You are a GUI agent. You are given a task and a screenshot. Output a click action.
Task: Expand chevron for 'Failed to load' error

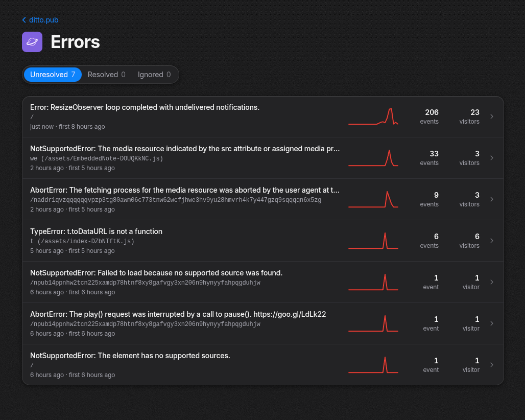click(491, 282)
